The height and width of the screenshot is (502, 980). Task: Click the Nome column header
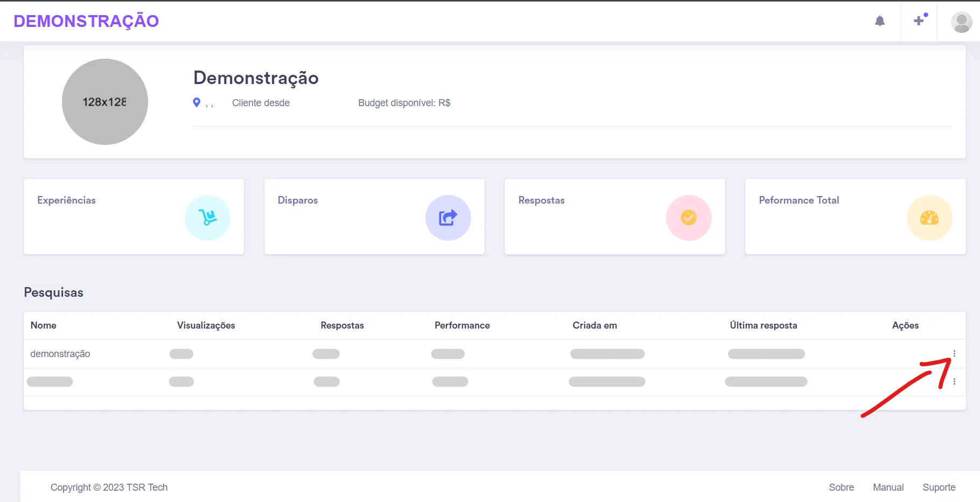(44, 325)
